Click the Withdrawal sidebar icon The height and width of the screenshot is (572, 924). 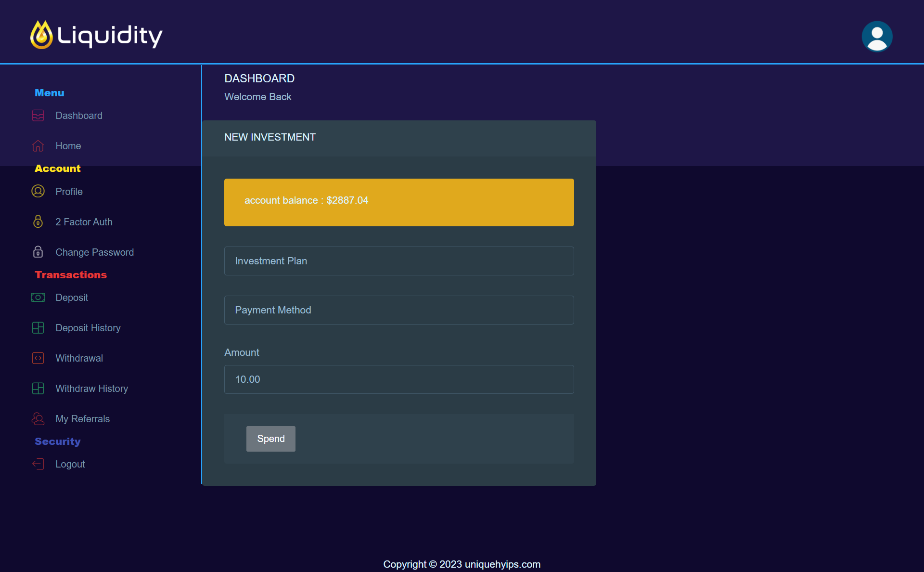38,358
